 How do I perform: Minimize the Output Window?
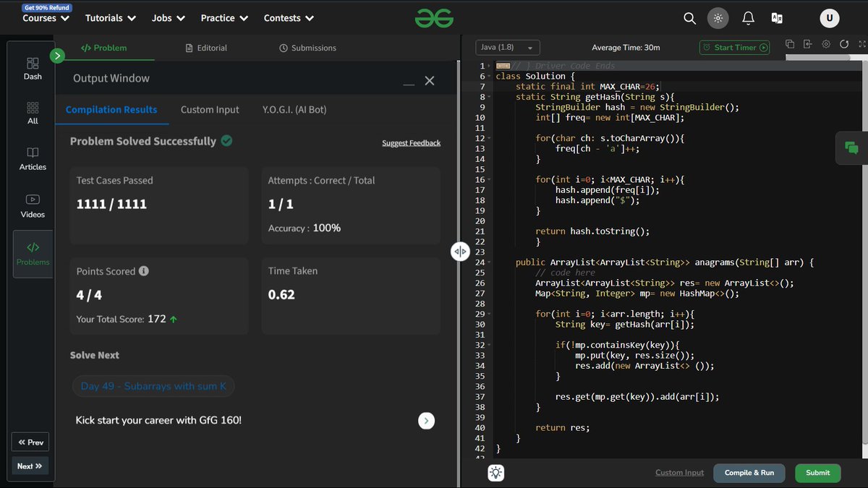coord(409,84)
